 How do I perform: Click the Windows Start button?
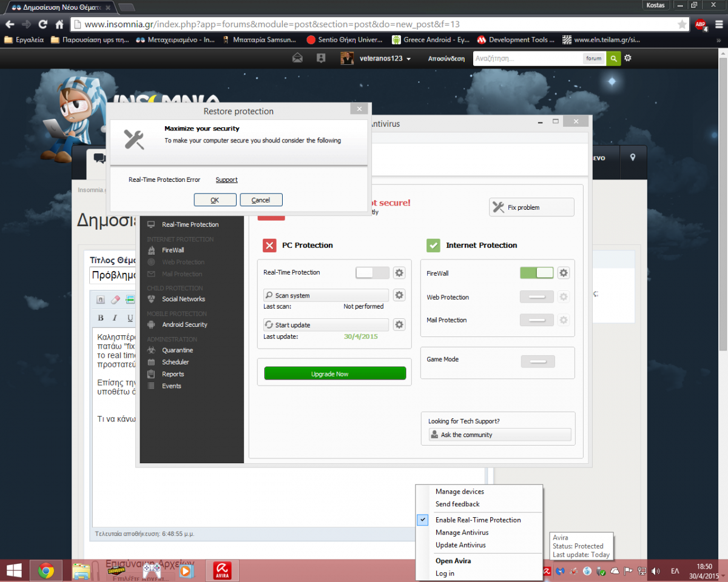(x=13, y=570)
